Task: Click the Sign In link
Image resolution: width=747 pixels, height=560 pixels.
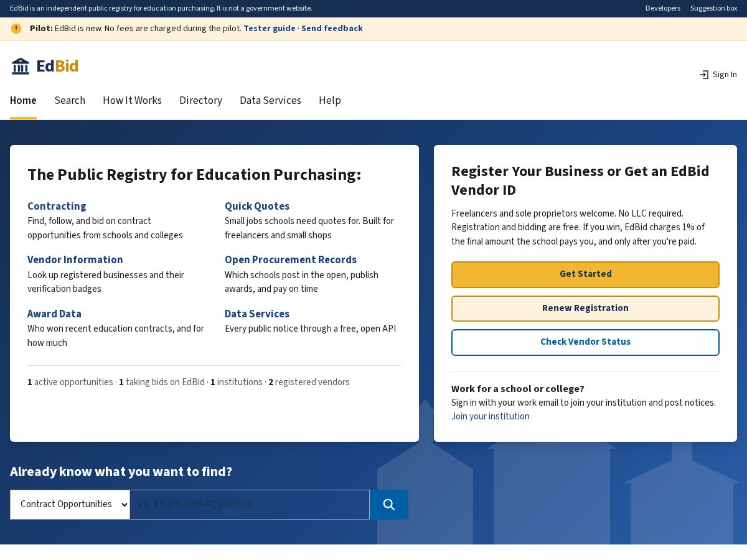Action: pos(718,75)
